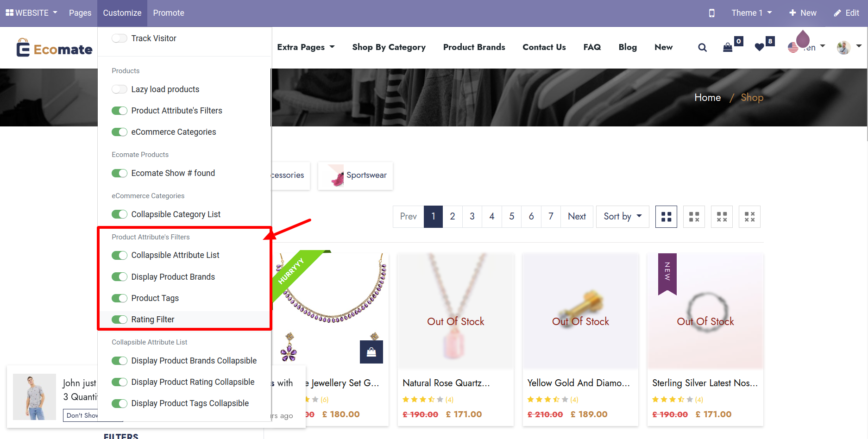
Task: Click the US flag language icon
Action: [793, 47]
